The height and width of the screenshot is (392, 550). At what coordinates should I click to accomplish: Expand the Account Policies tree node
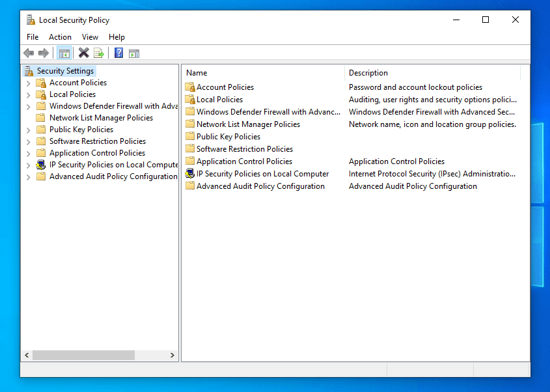(27, 83)
